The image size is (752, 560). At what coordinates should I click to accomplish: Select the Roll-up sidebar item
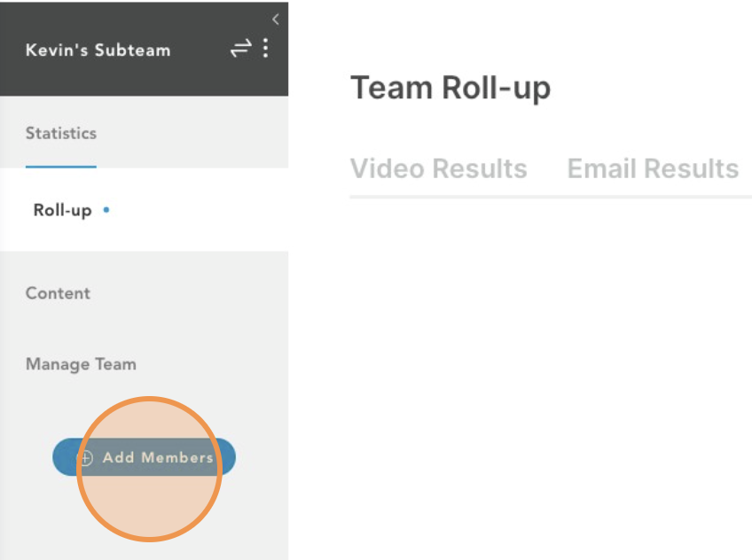[x=62, y=210]
